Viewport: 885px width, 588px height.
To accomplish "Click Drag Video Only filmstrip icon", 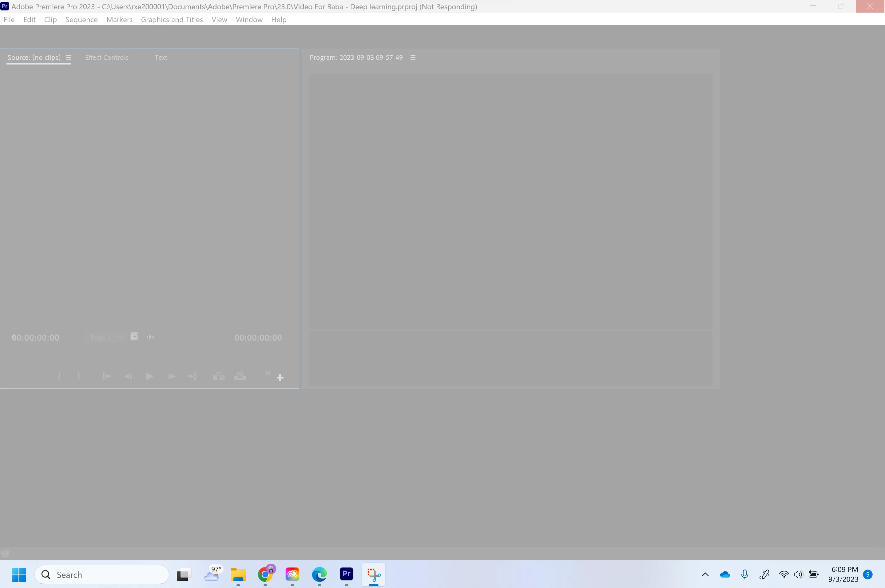I will [x=134, y=336].
